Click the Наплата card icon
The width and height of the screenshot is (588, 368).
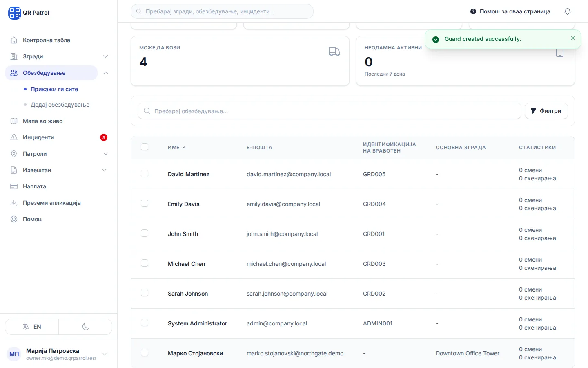pos(14,186)
